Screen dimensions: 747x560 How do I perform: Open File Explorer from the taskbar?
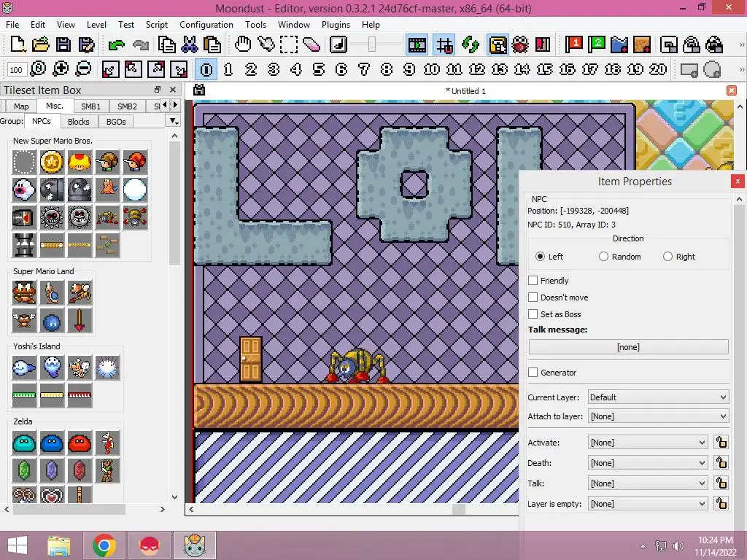(x=58, y=545)
